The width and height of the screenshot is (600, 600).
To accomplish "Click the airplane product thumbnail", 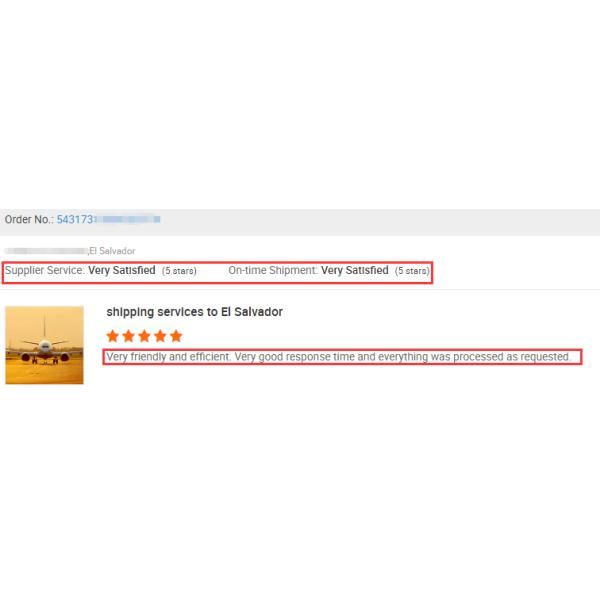I will click(x=44, y=345).
